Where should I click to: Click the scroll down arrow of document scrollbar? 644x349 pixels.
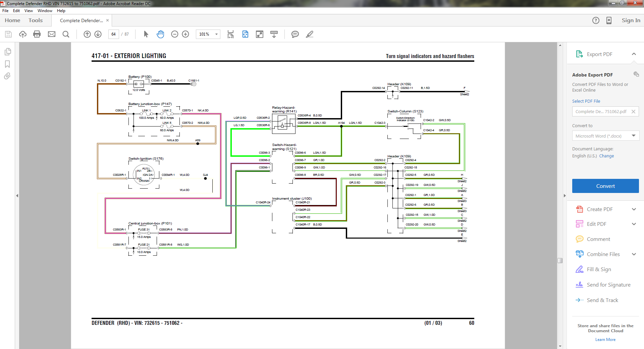(560, 346)
